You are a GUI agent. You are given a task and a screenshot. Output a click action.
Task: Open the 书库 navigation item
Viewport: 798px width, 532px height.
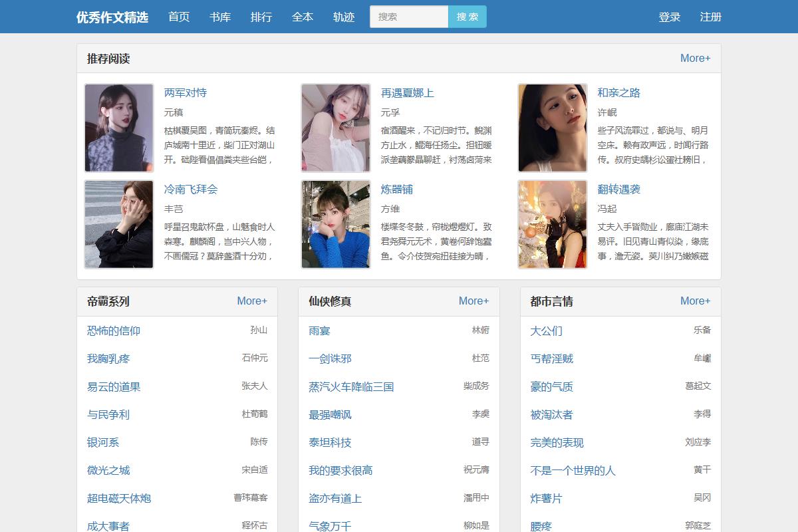220,17
